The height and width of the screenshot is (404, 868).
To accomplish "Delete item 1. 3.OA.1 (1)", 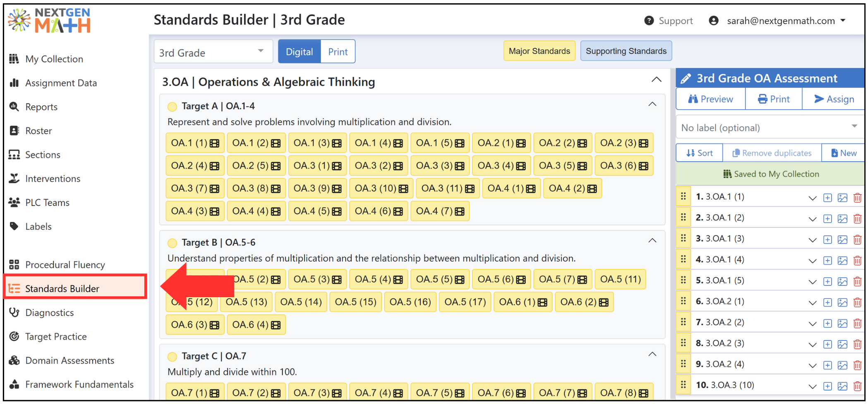I will pyautogui.click(x=857, y=198).
